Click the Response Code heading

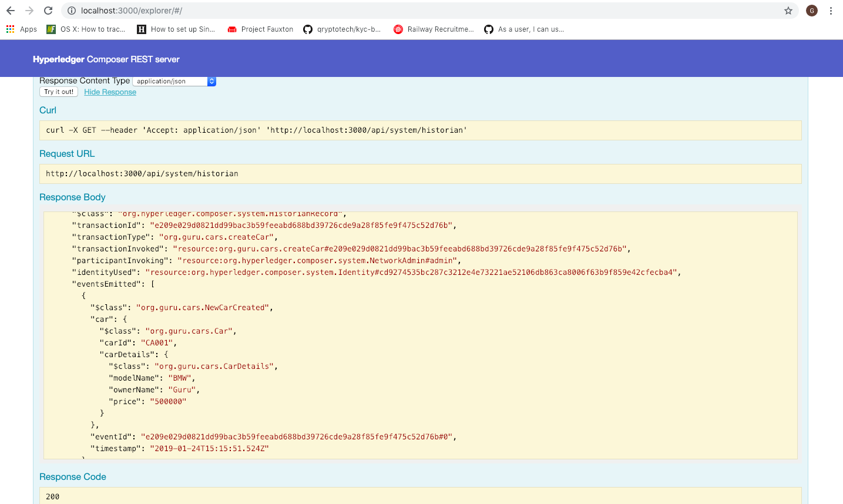(73, 477)
